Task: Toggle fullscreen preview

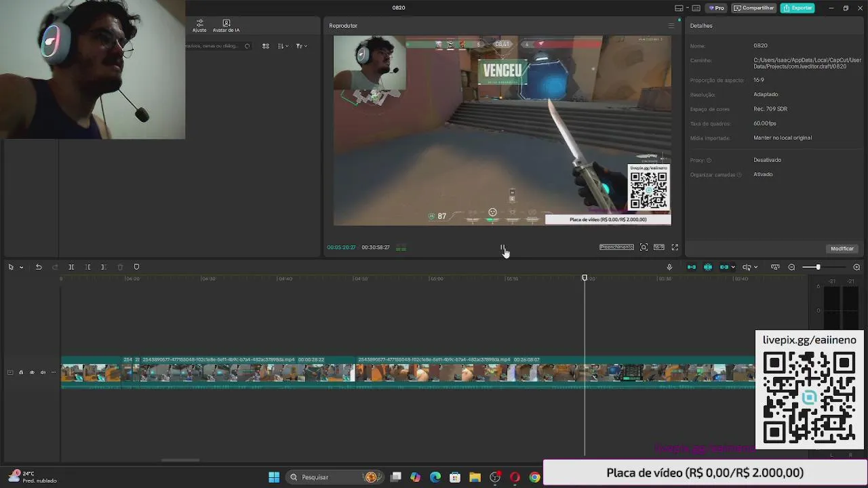Action: pos(675,247)
